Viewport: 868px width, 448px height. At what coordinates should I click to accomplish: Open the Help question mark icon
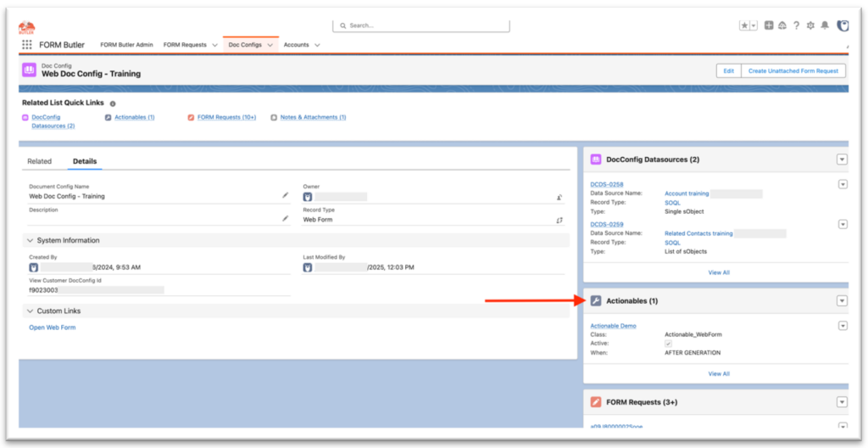pos(796,26)
